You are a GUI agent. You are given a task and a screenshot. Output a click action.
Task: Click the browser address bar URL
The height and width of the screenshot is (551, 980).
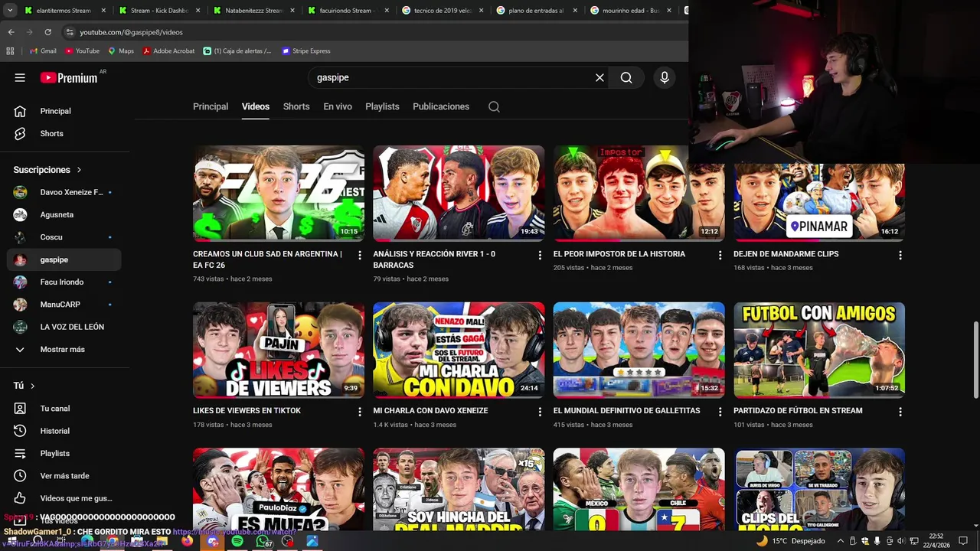click(132, 32)
